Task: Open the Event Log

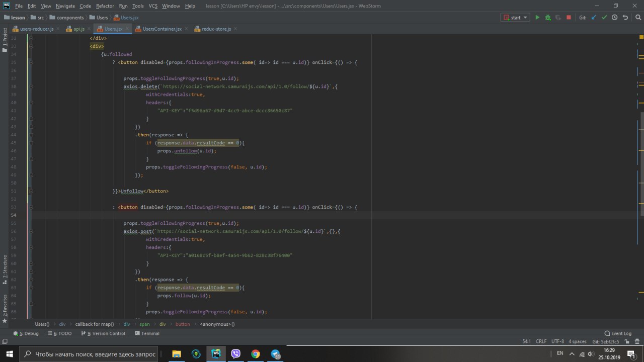Action: click(x=618, y=333)
